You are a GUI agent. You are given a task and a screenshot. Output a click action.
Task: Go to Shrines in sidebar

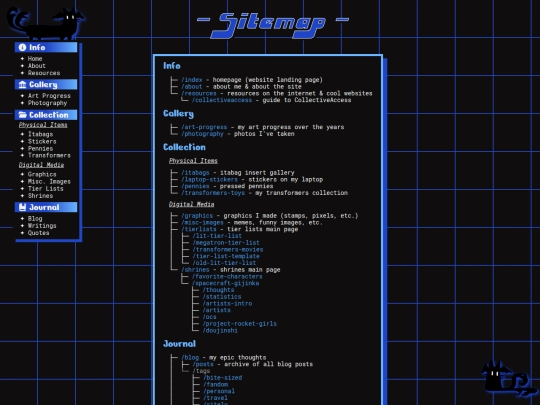[x=40, y=196]
